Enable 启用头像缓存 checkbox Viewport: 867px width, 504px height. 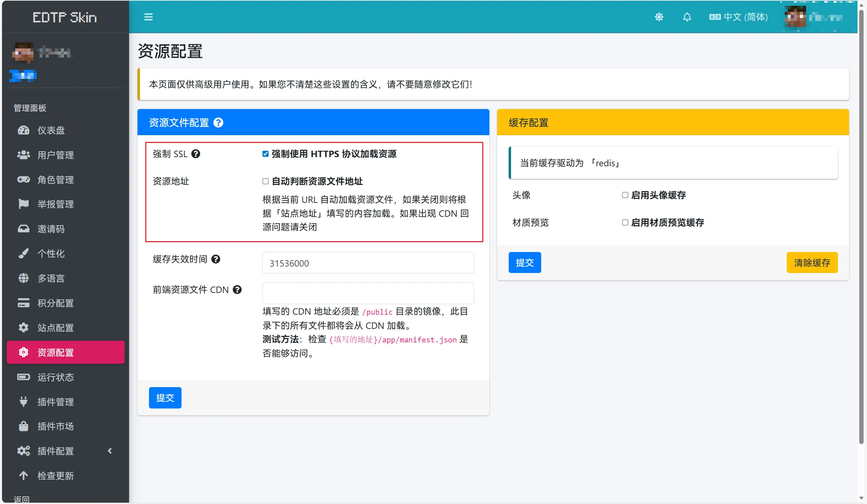625,195
